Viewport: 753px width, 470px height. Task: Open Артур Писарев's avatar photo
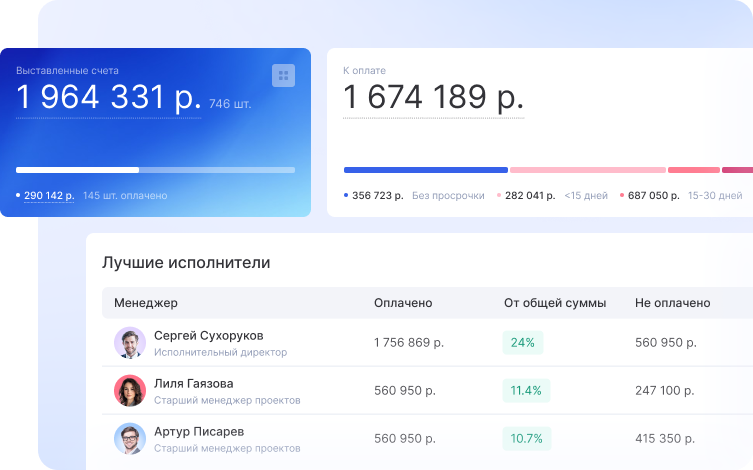click(x=130, y=439)
